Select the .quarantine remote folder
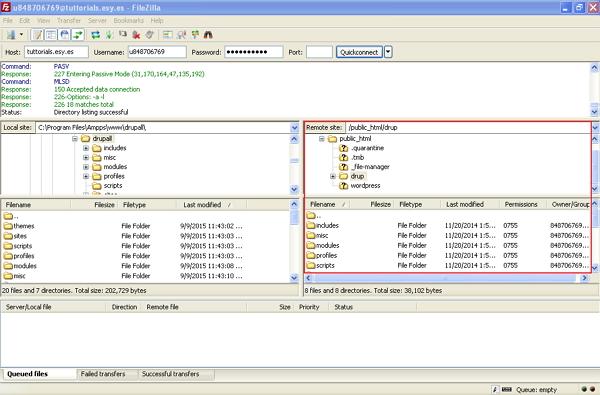The image size is (600, 395). tap(367, 148)
